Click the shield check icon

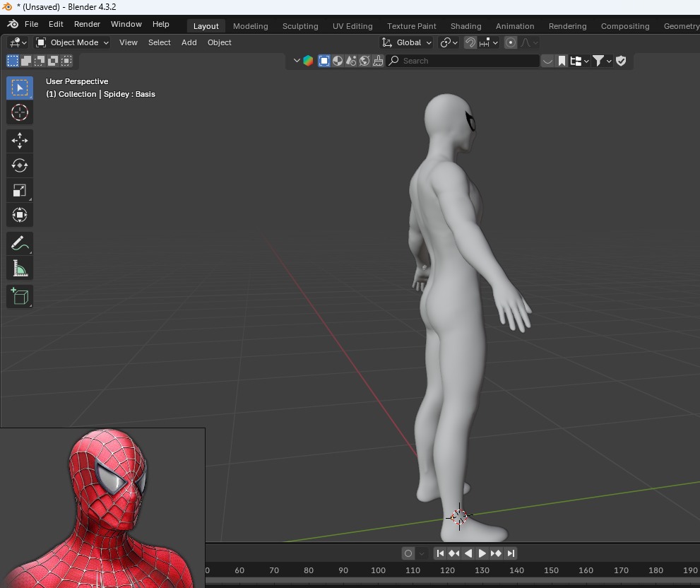tap(621, 61)
